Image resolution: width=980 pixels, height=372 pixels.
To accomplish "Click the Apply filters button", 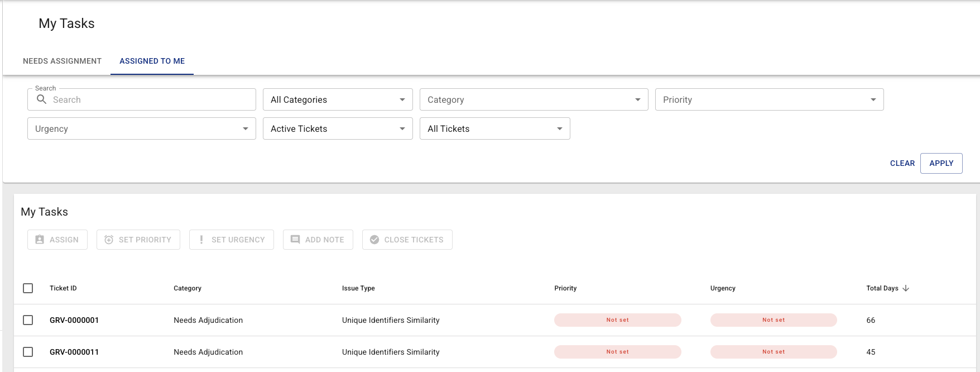I will pyautogui.click(x=941, y=163).
